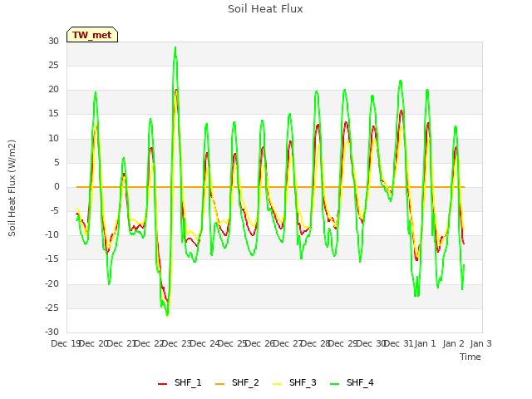The image size is (532, 399).
Task: Click the 25 y-axis tick label
Action: [53, 65]
